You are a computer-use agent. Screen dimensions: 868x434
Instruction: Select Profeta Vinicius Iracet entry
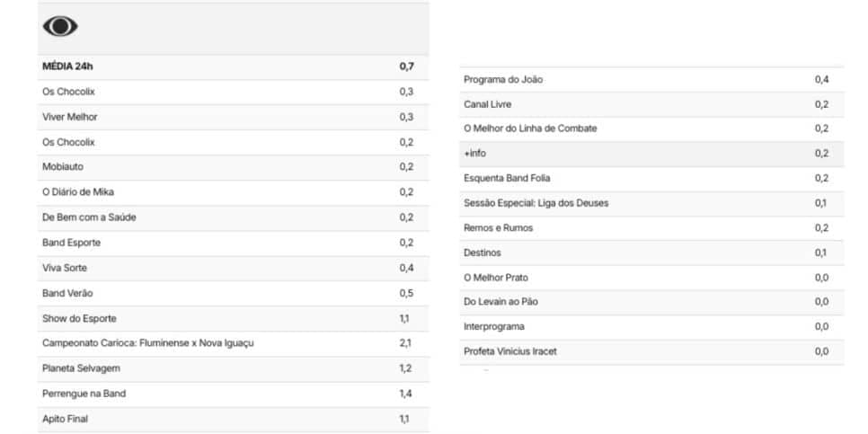click(651, 352)
